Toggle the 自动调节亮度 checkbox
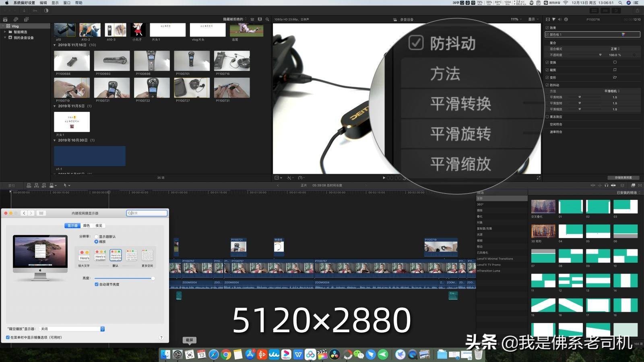 pyautogui.click(x=95, y=284)
